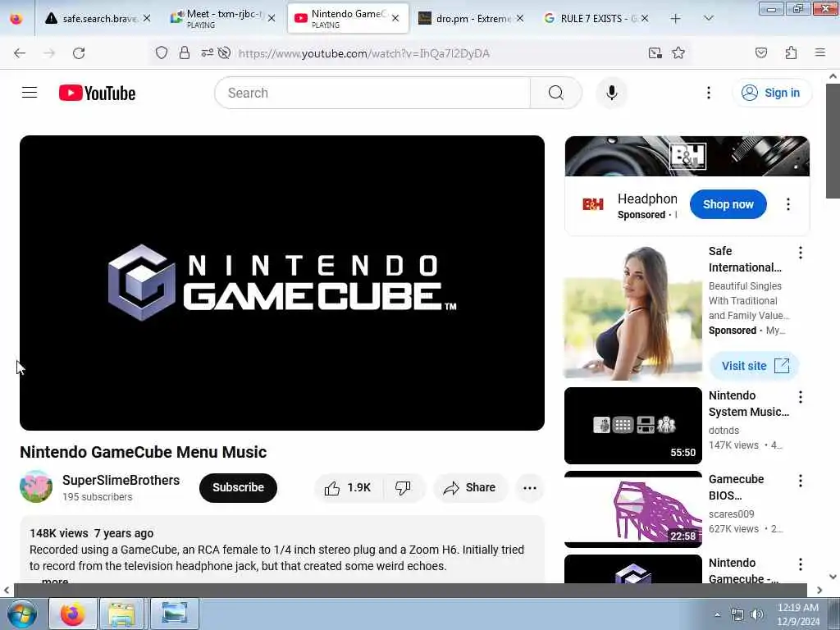Open the Windows Start menu
This screenshot has width=840, height=630.
coord(22,614)
